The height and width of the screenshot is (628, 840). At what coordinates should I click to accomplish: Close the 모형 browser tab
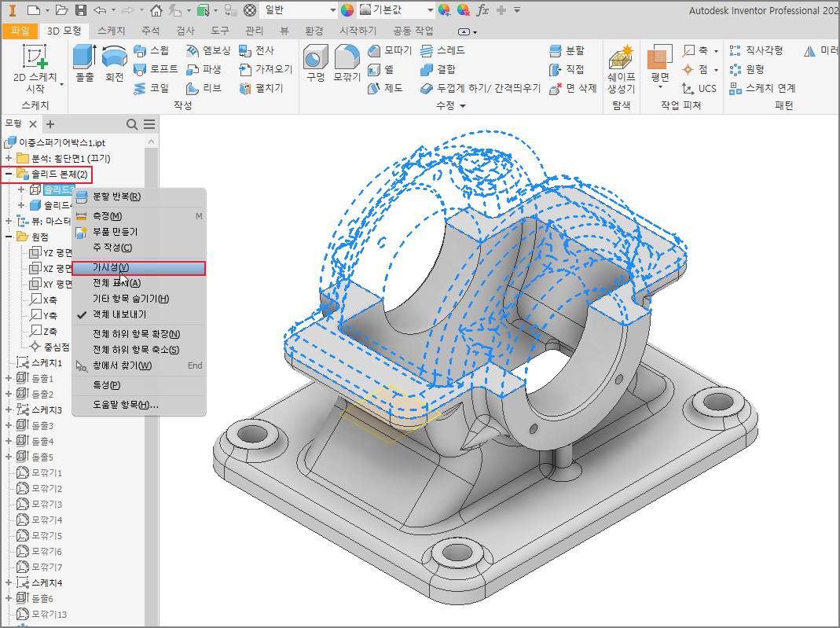[x=33, y=124]
